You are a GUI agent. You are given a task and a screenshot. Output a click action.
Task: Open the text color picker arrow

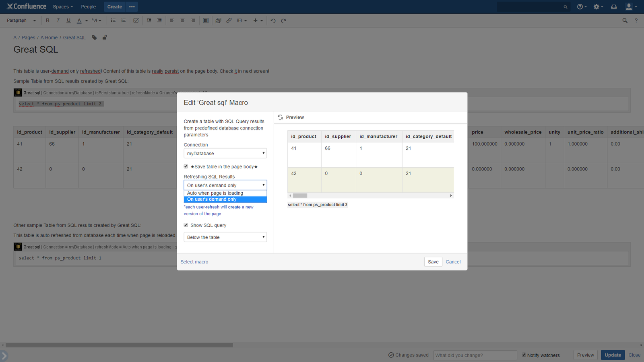tap(86, 21)
